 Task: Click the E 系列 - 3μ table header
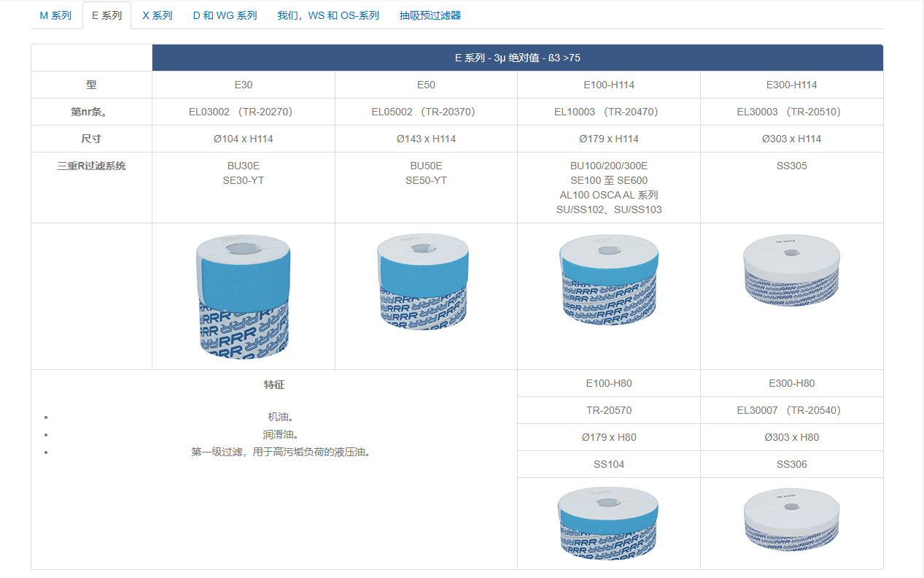point(517,58)
